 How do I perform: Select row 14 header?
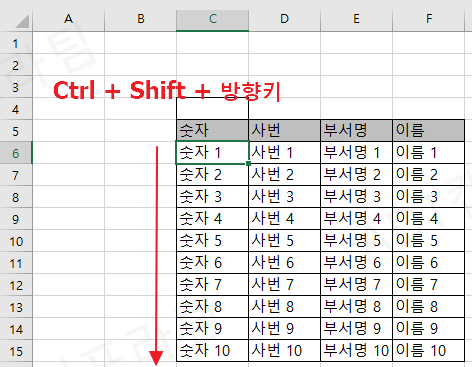[16, 329]
